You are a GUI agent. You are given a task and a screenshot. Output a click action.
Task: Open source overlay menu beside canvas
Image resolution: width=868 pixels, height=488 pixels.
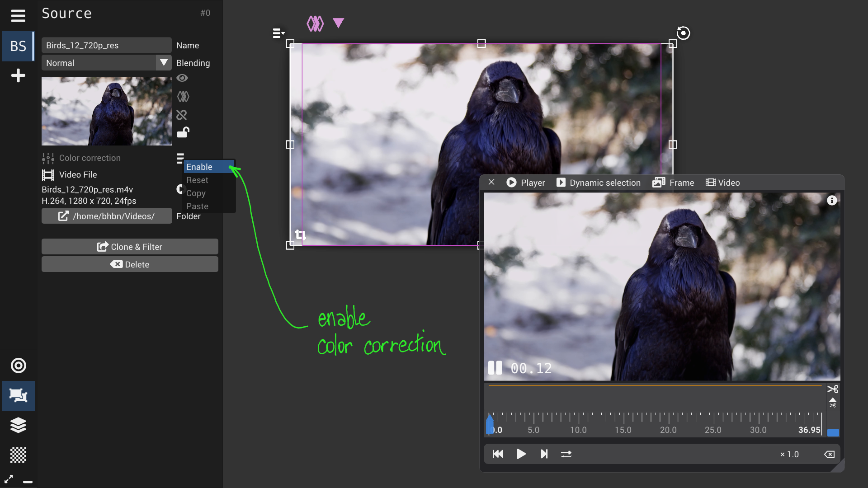click(x=278, y=33)
